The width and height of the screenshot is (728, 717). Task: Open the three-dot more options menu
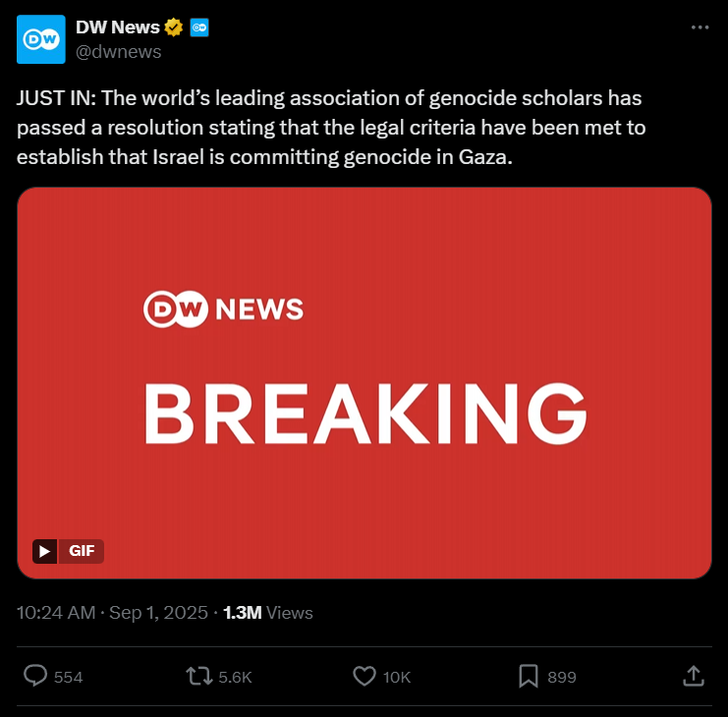pos(700,28)
